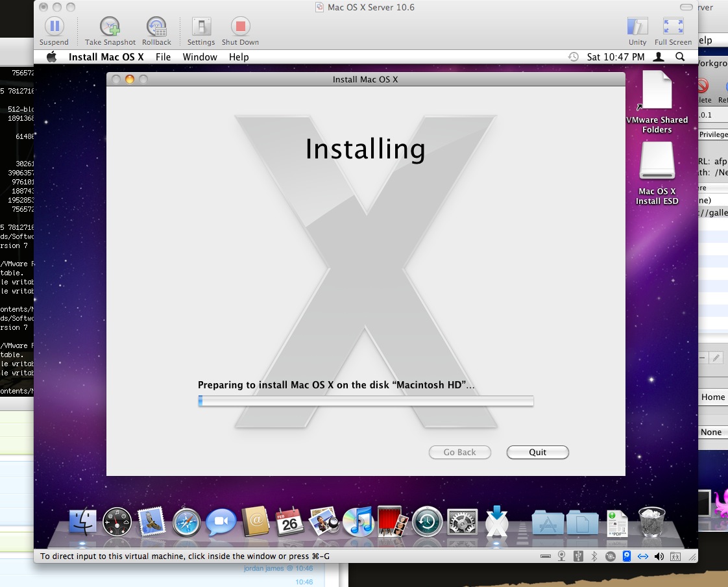Screen dimensions: 728x587
Task: Click the network adapter status icon
Action: tap(642, 556)
